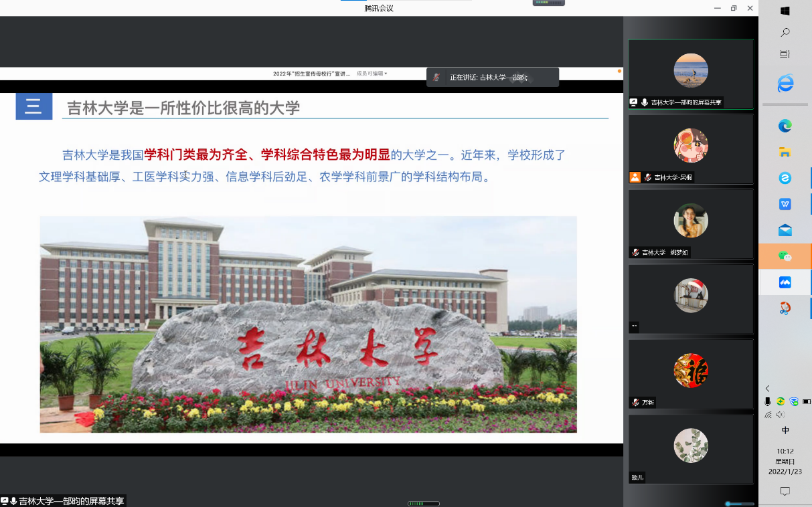Click the network signal icon at top
Screen dimensions: 812x507
click(549, 3)
